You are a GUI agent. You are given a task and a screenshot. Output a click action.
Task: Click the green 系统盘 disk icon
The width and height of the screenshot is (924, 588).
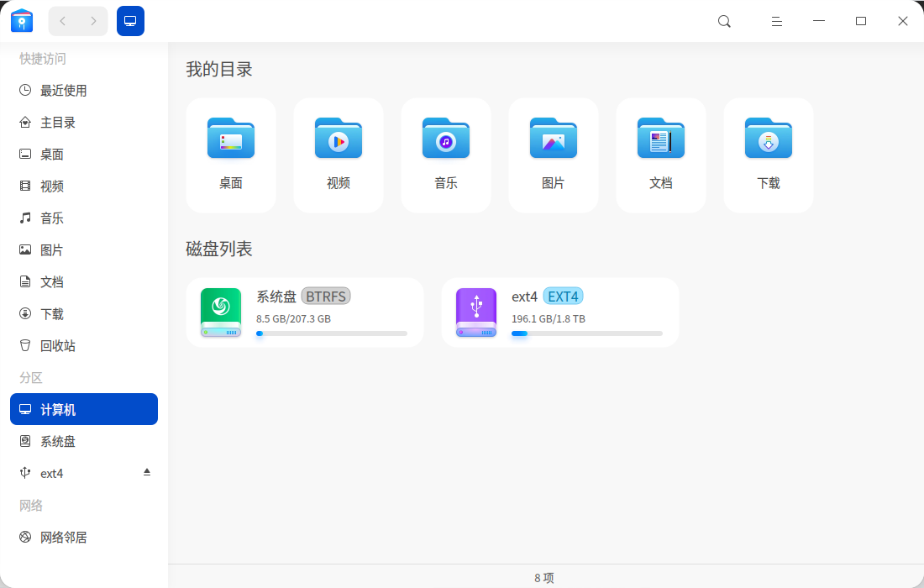click(x=221, y=312)
